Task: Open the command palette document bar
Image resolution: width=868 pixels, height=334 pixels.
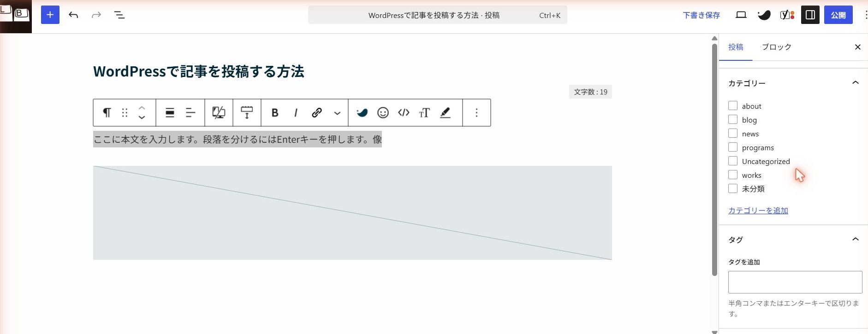Action: pyautogui.click(x=438, y=15)
